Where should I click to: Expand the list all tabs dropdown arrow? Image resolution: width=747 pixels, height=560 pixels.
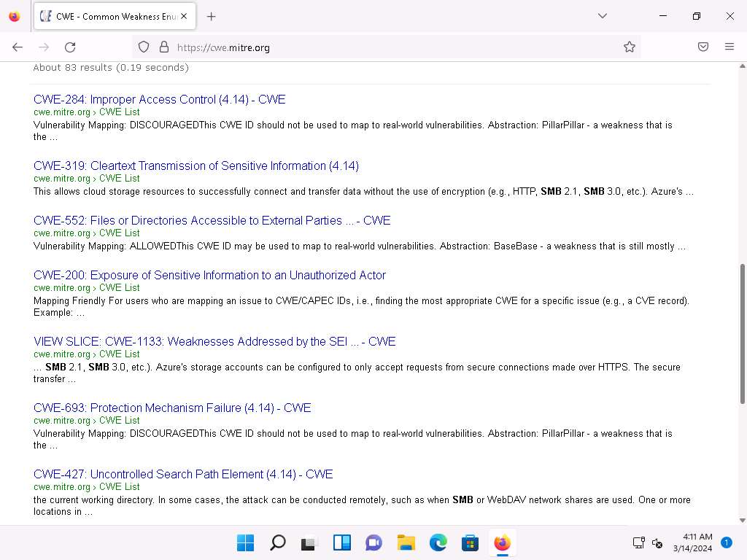click(602, 16)
